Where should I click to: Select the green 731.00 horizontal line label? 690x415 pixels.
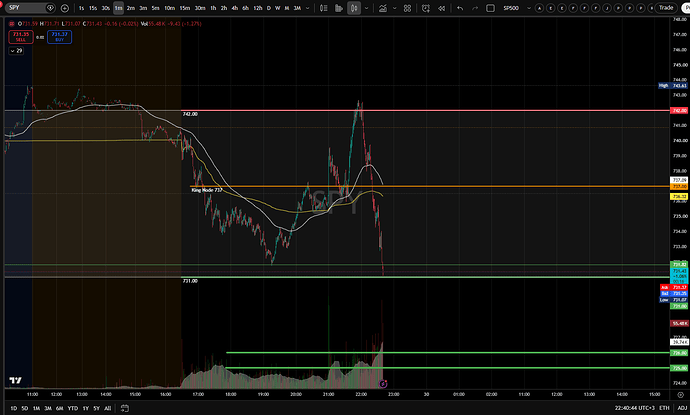(190, 281)
